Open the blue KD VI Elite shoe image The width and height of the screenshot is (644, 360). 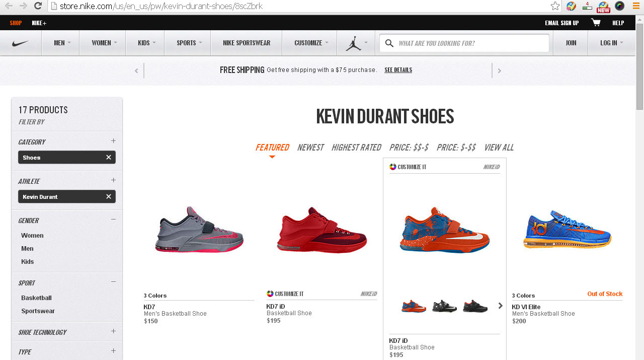pyautogui.click(x=567, y=230)
